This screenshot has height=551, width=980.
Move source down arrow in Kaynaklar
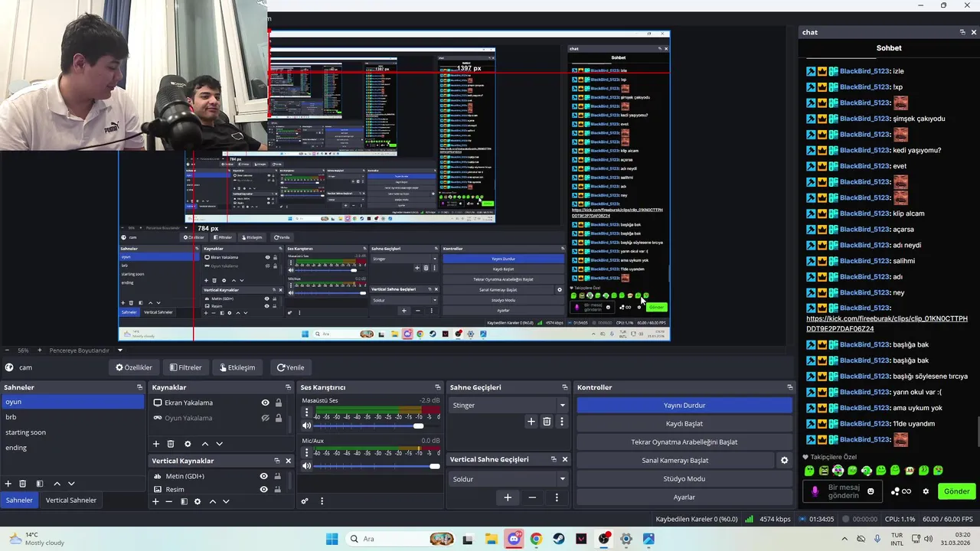click(219, 444)
